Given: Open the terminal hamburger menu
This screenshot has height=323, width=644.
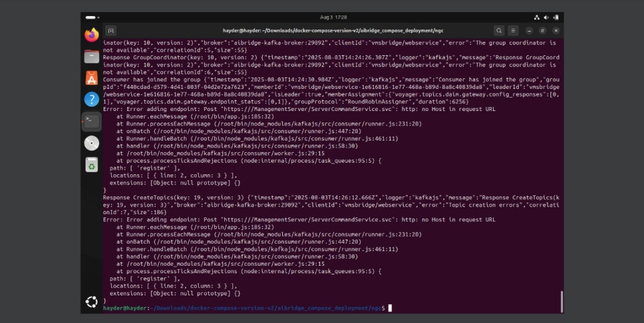Looking at the screenshot, I should (513, 30).
